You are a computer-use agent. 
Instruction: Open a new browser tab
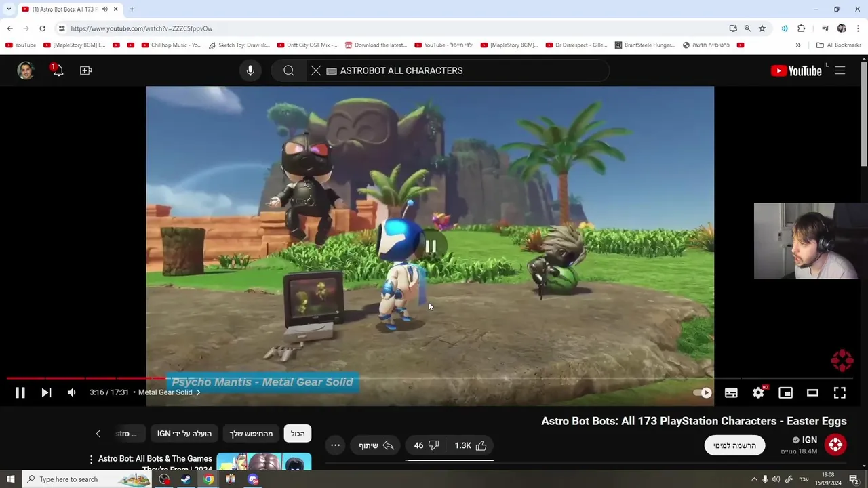[x=132, y=9]
